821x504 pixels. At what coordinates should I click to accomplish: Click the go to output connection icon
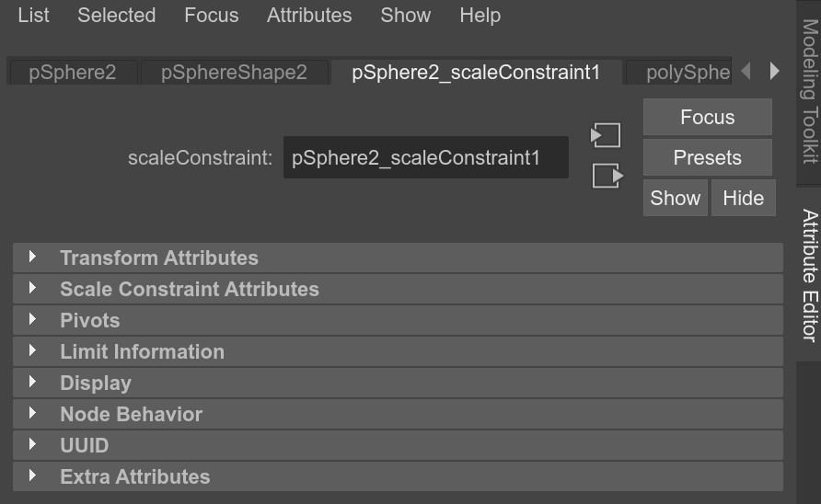(607, 176)
